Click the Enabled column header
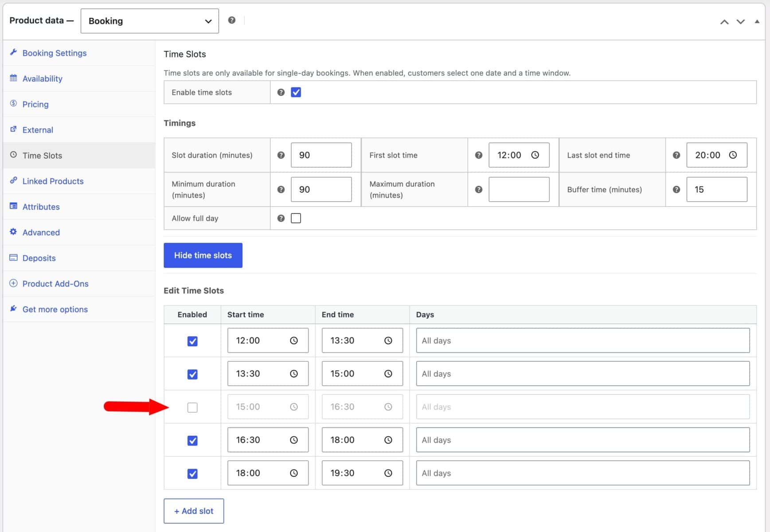The height and width of the screenshot is (532, 770). click(192, 314)
